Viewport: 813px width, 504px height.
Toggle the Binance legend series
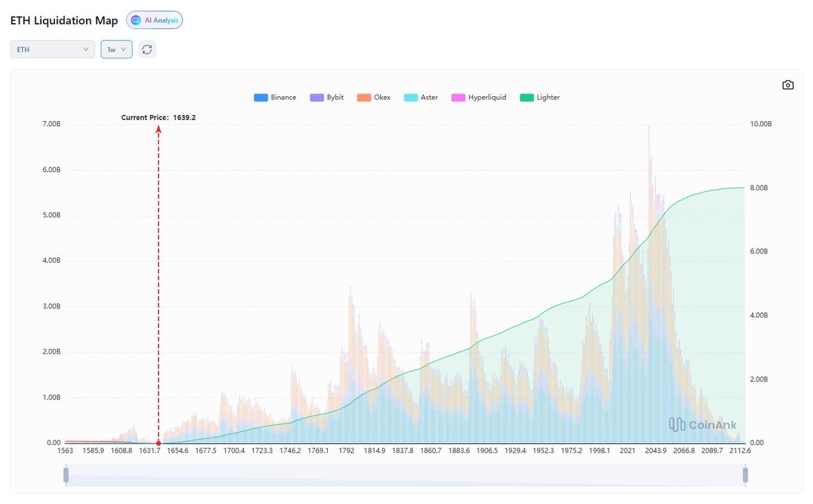pyautogui.click(x=275, y=98)
